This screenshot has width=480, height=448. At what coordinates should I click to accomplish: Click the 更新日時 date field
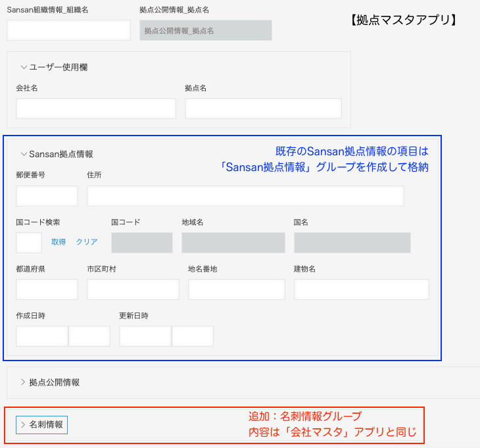coord(145,336)
